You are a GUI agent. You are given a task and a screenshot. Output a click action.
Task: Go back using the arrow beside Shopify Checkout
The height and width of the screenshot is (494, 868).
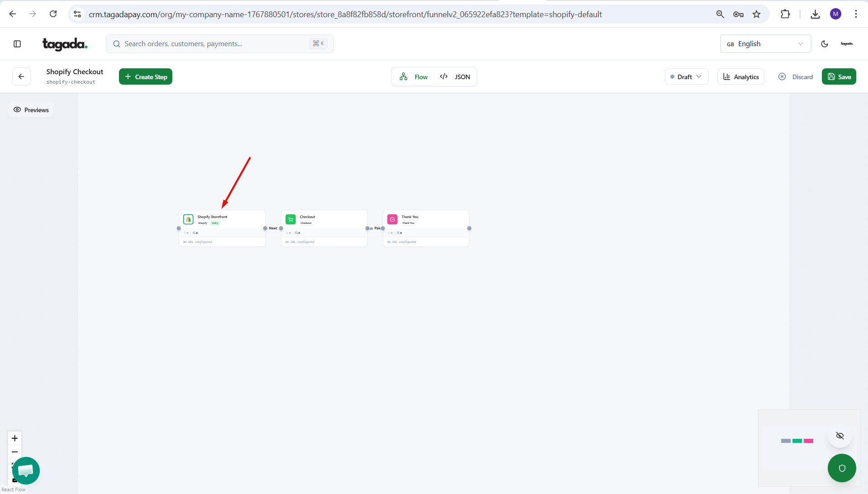click(21, 76)
